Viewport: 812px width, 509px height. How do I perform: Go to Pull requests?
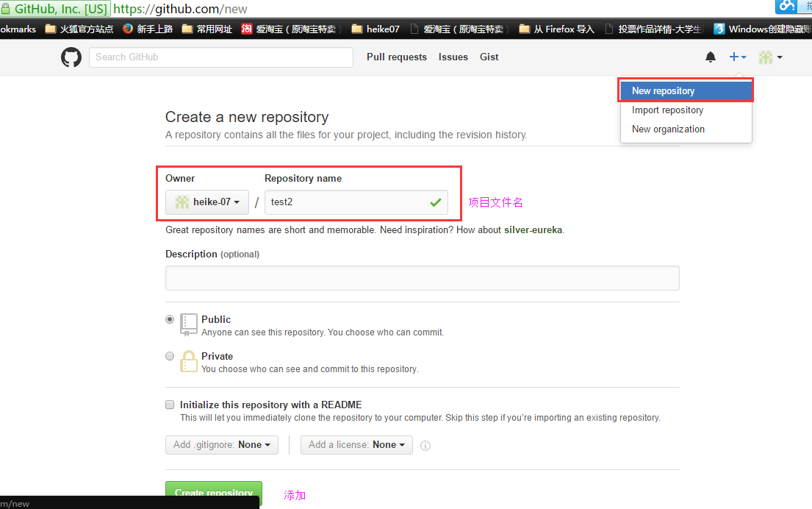click(397, 57)
